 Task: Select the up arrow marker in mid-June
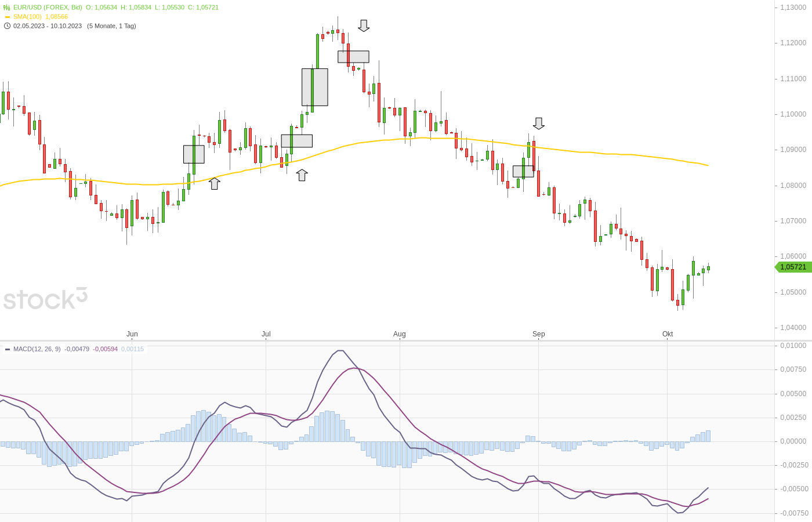click(x=215, y=183)
